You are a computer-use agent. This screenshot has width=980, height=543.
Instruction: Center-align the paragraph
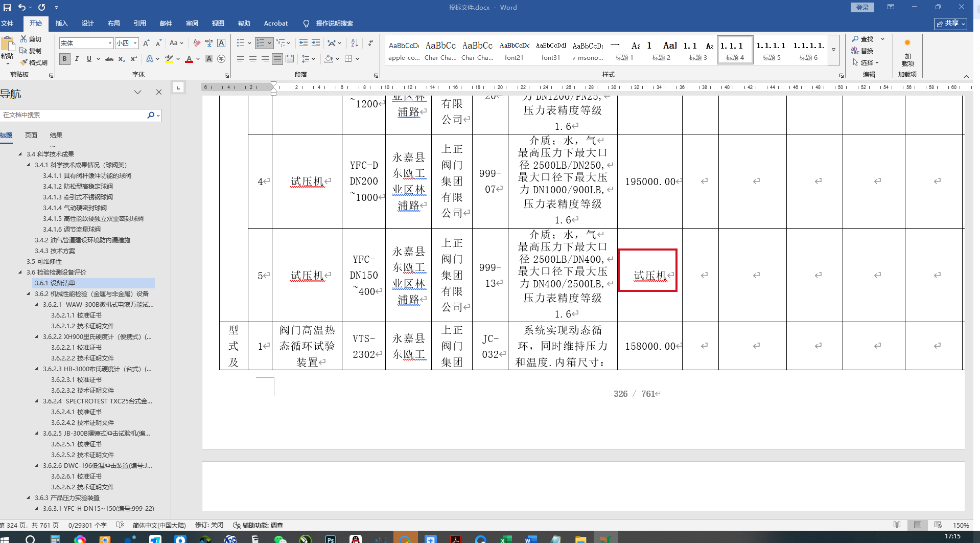coord(252,59)
